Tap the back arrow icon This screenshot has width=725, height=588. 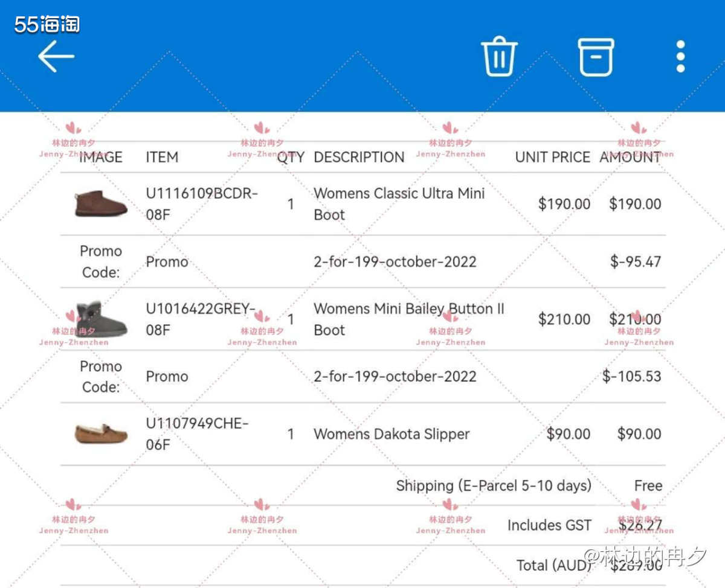click(56, 57)
